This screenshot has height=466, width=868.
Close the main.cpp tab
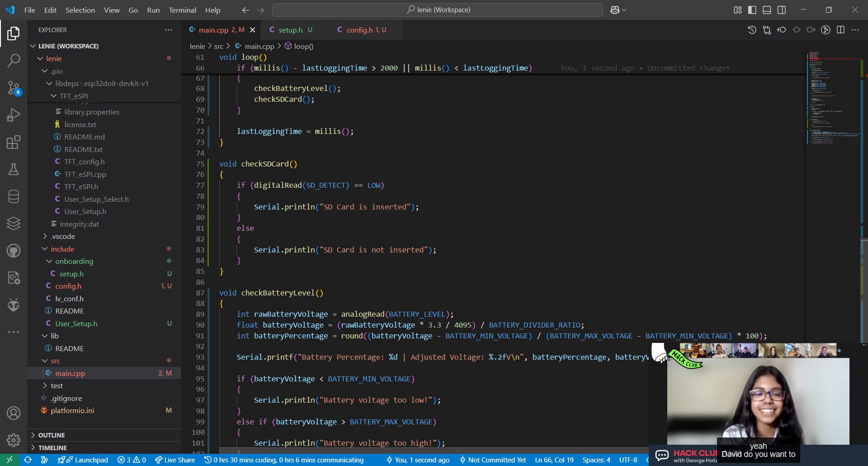click(253, 30)
